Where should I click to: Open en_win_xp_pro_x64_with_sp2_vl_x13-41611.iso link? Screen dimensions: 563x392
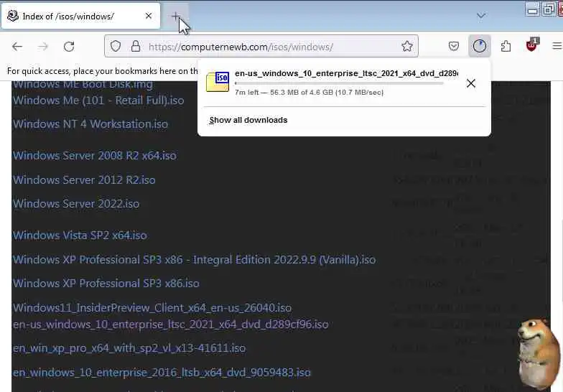129,347
